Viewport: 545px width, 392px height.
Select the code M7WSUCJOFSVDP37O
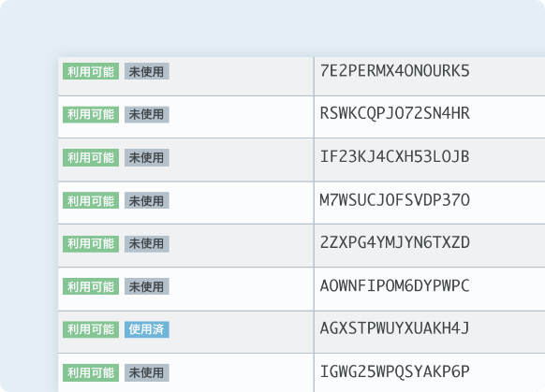[x=395, y=200]
